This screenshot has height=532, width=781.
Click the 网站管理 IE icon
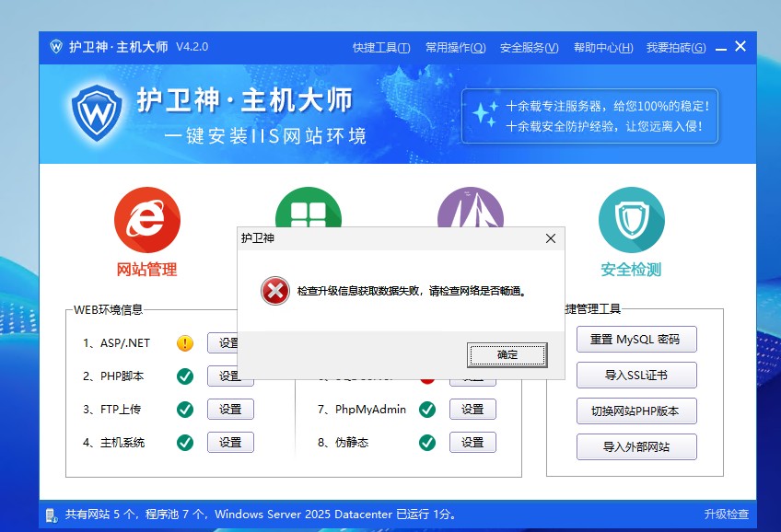coord(146,220)
